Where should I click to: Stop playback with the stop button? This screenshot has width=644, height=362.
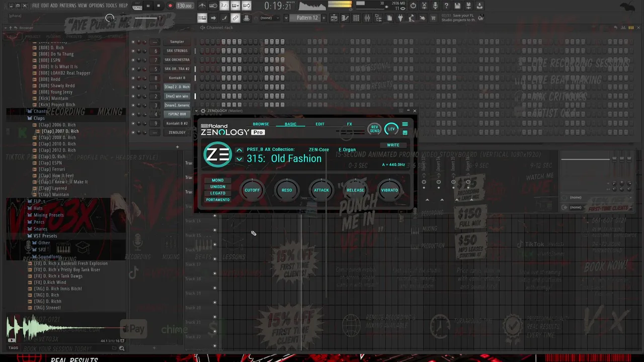tap(158, 6)
